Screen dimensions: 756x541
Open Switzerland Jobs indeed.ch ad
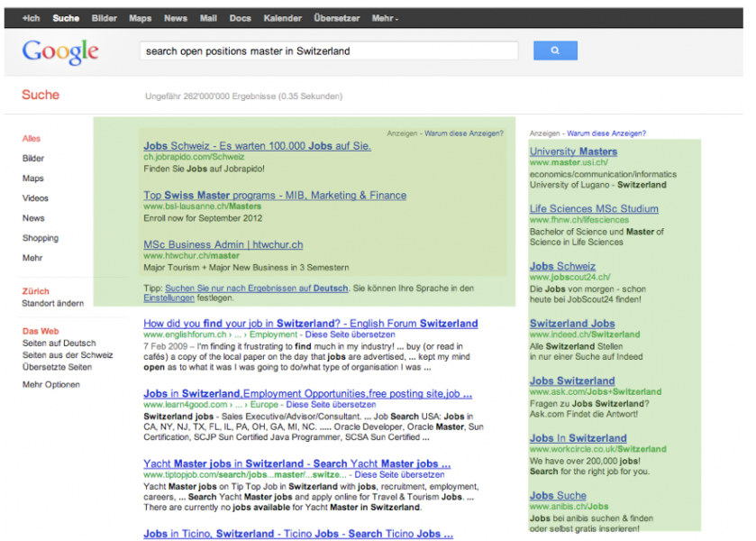point(572,324)
